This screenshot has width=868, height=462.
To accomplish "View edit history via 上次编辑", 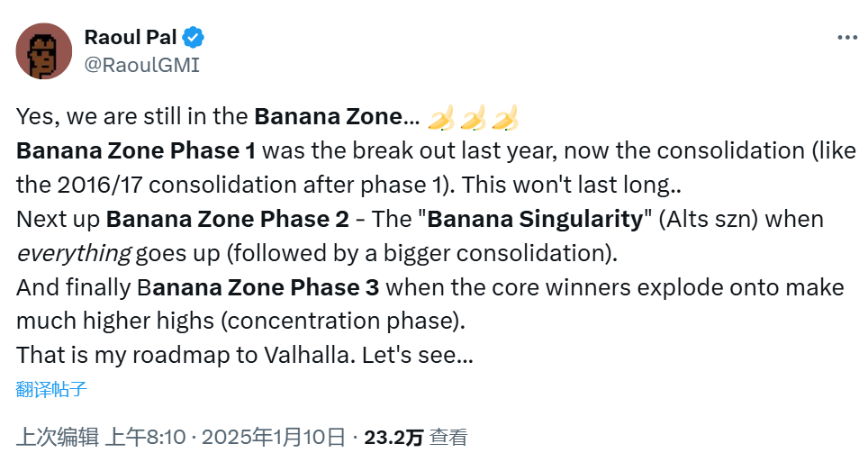I will click(57, 438).
